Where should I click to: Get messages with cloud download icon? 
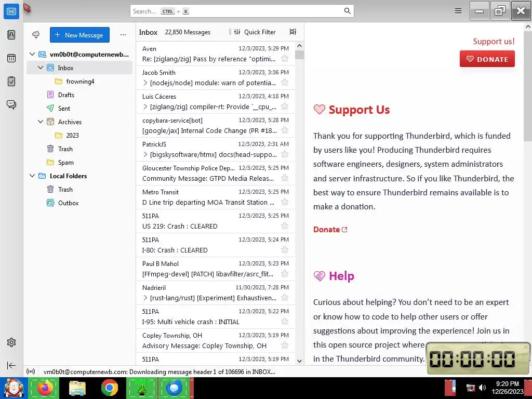(x=36, y=35)
